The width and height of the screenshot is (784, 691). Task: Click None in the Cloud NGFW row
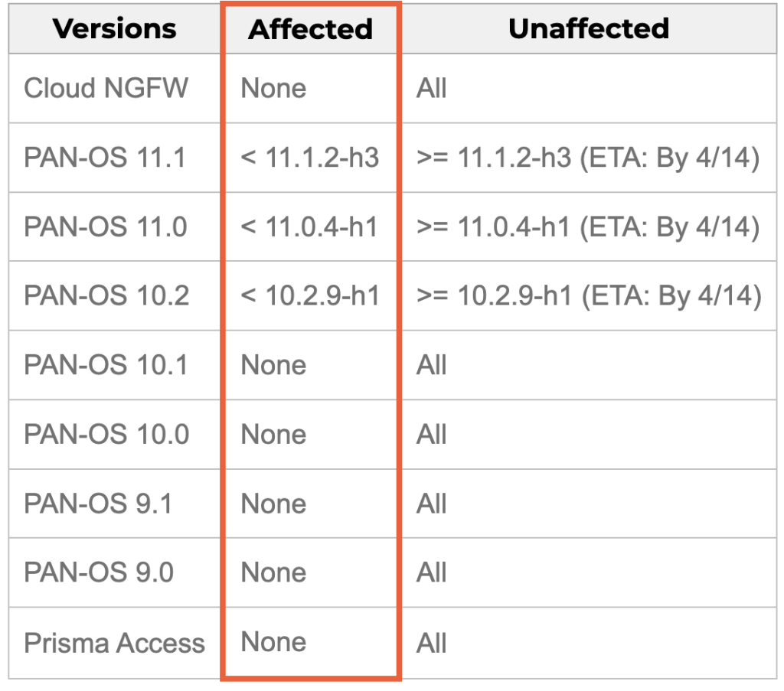[273, 88]
